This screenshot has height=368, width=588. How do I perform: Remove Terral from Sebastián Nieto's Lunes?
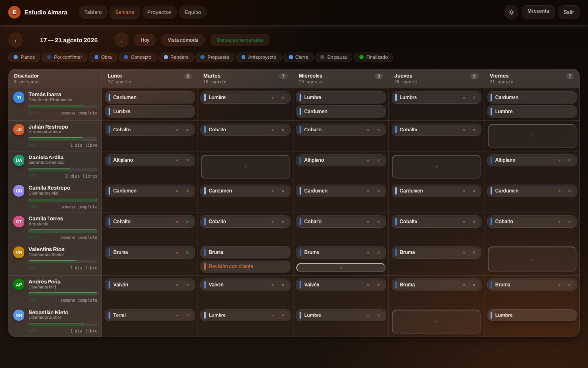pos(187,315)
